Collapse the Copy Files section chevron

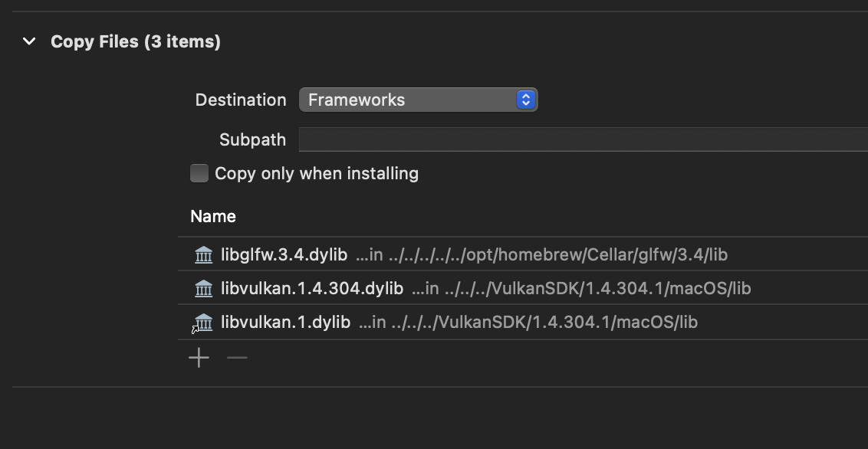click(x=29, y=41)
